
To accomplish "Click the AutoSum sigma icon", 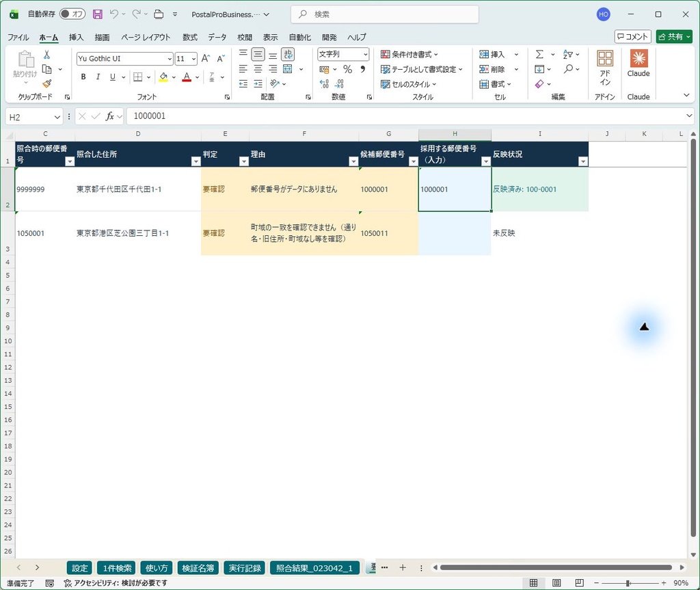I will tap(539, 55).
